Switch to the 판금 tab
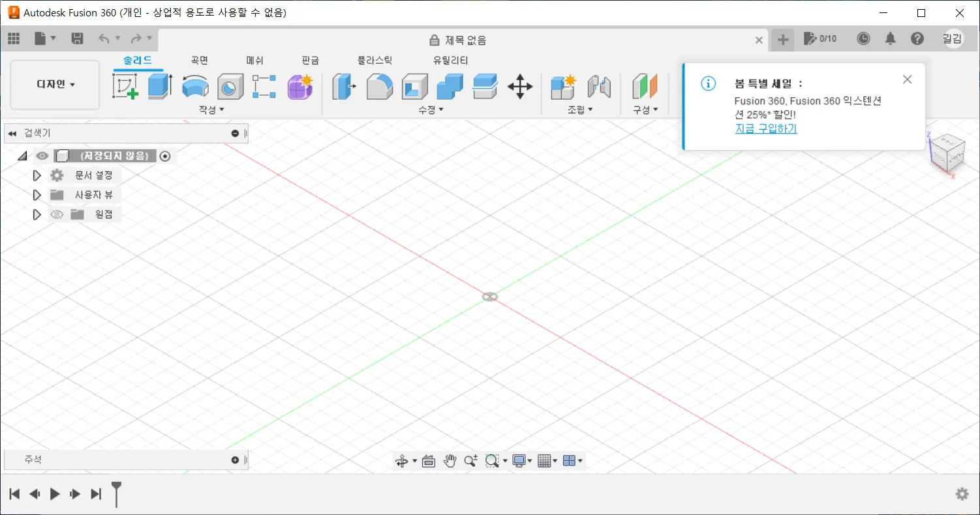Screen dimensions: 980x515 (311, 60)
